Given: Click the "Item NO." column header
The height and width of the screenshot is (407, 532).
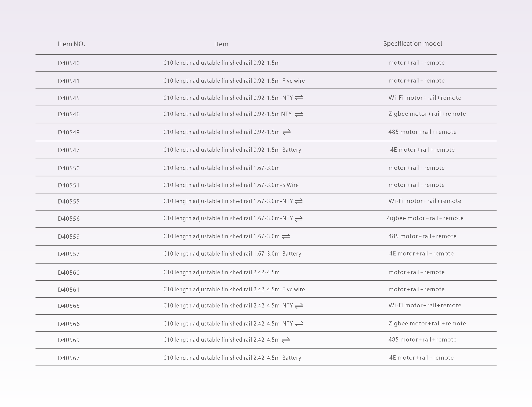Looking at the screenshot, I should click(x=71, y=44).
